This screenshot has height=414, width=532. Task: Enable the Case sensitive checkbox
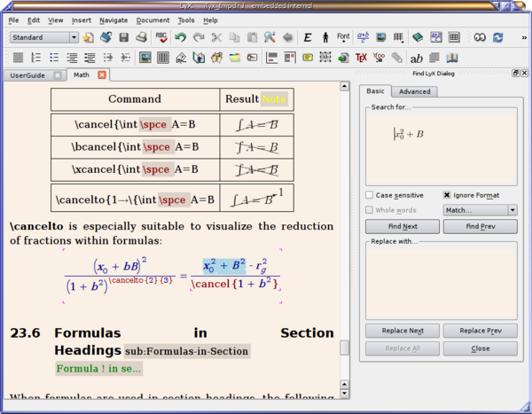tap(370, 195)
